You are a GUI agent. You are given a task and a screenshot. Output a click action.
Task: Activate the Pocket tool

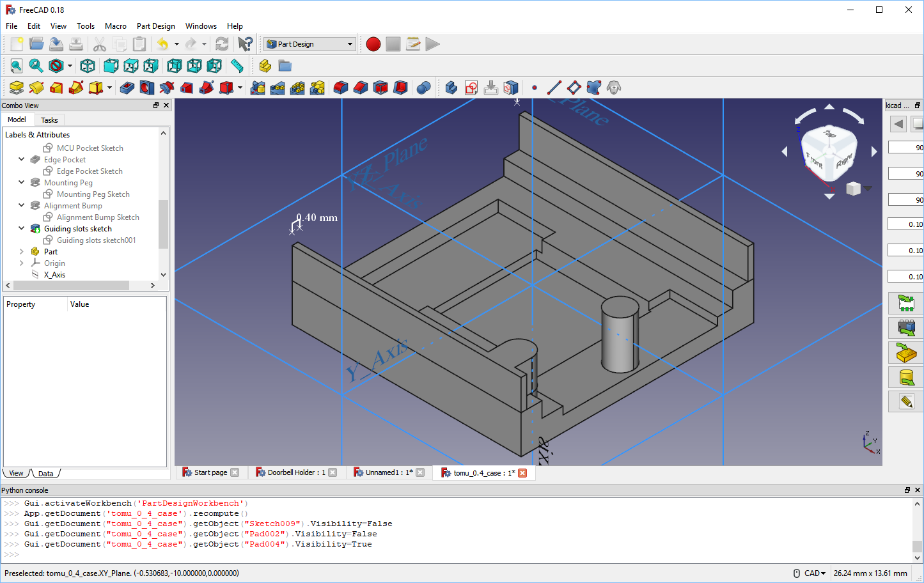point(126,88)
